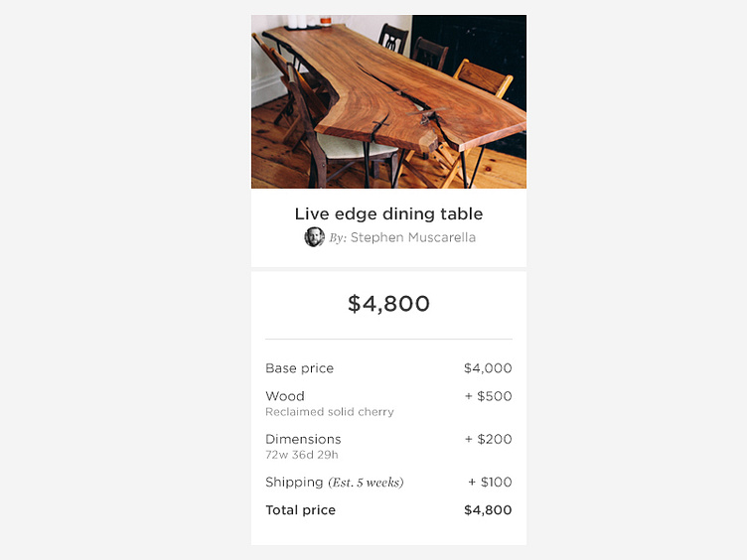Open the dining table product photo
The height and width of the screenshot is (560, 747).
tap(388, 101)
